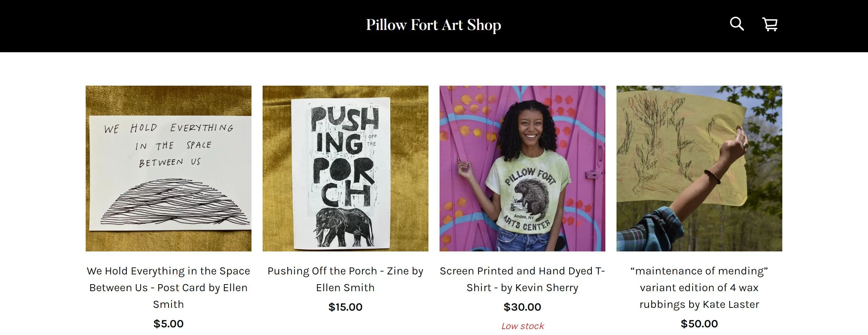
Task: Open "maintenance of mending" product title
Action: click(699, 288)
